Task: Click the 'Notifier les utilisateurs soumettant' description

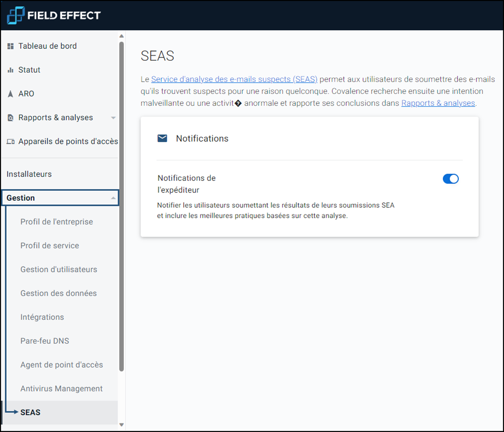Action: click(276, 210)
